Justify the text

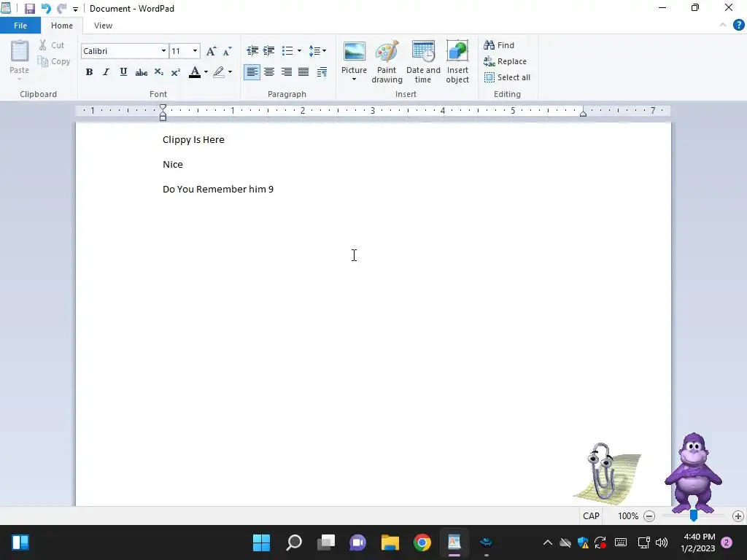click(303, 72)
